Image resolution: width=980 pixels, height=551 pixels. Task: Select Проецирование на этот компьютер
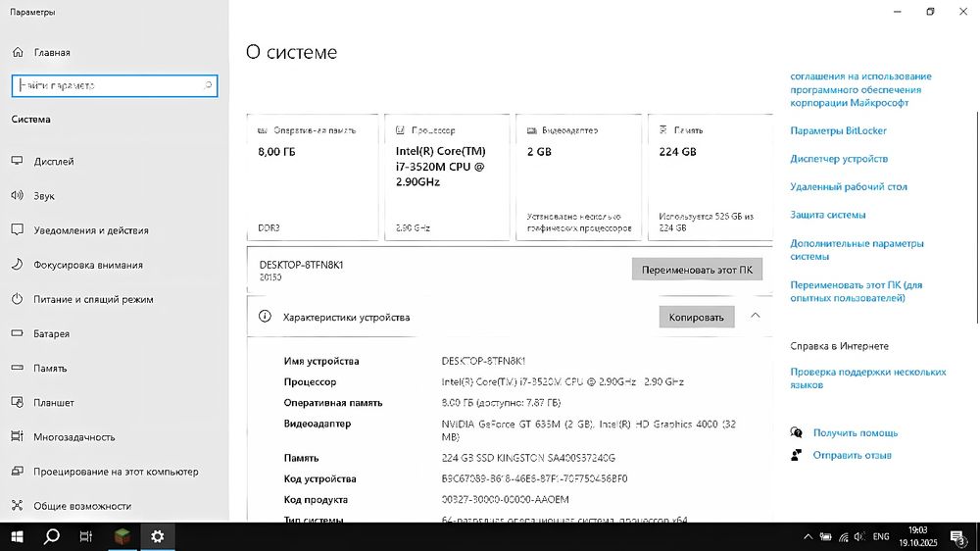pyautogui.click(x=116, y=472)
